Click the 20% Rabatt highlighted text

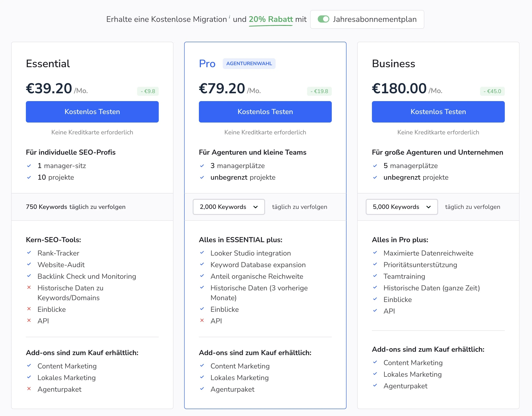click(271, 19)
